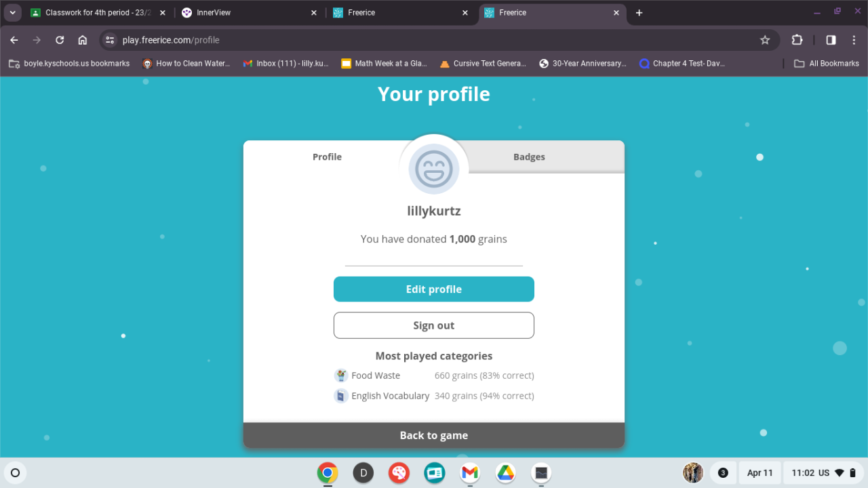Viewport: 868px width, 488px height.
Task: Open the tab search dropdown arrow
Action: tap(12, 13)
